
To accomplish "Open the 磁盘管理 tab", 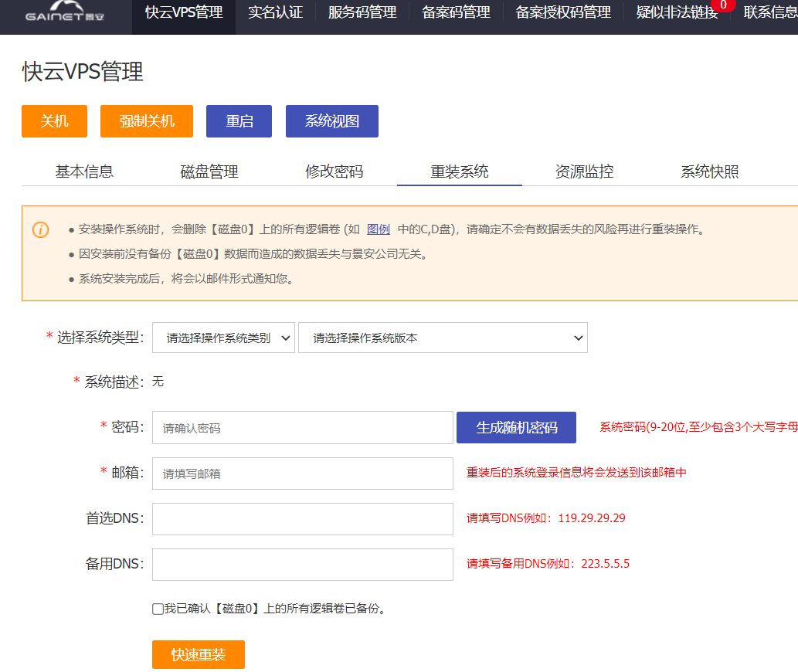I will click(209, 171).
